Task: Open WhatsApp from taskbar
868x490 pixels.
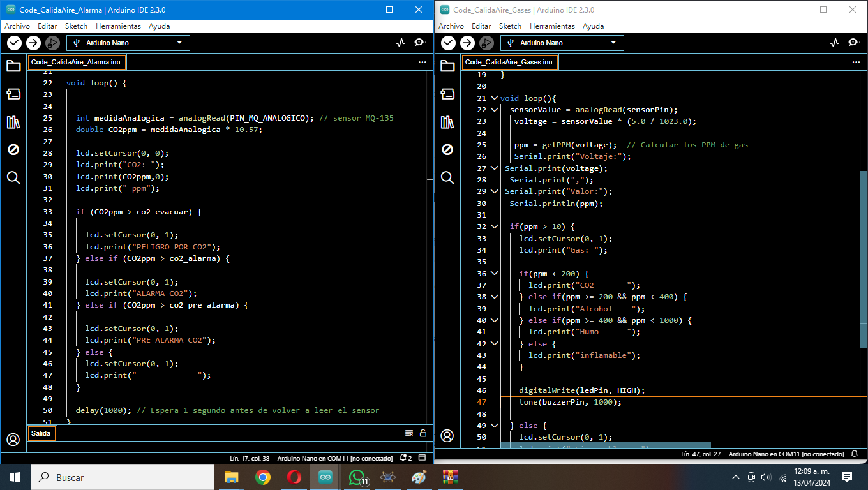Action: 357,477
